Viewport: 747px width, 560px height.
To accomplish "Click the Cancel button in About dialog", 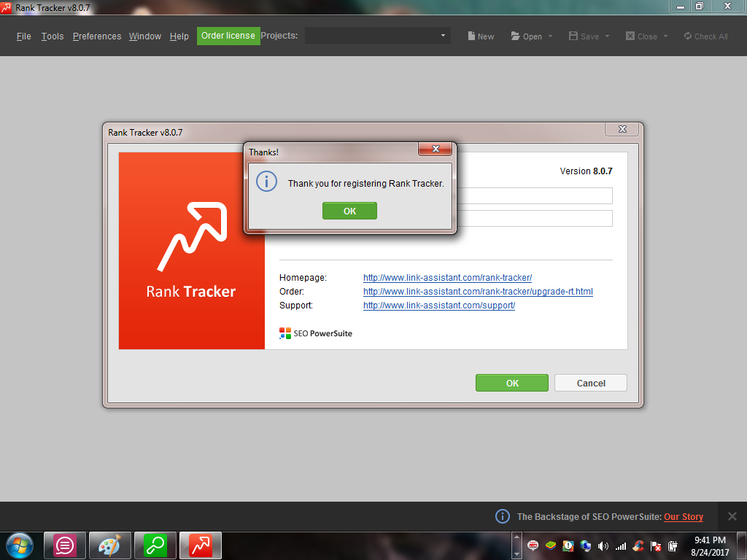I will (591, 383).
